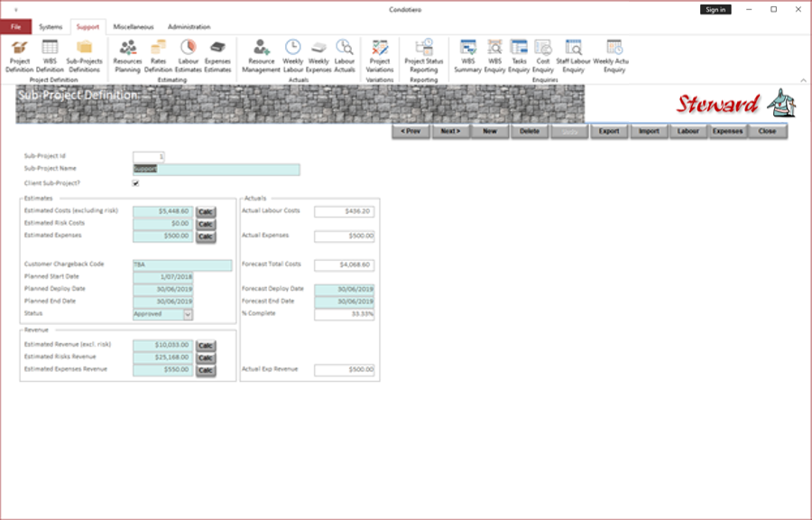
Task: Calc Estimated Expenses Revenue
Action: tap(206, 370)
